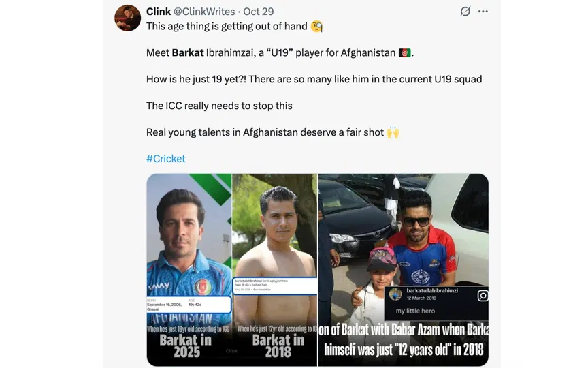Click the Afghanistan flag emoji
The image size is (588, 368).
click(405, 52)
